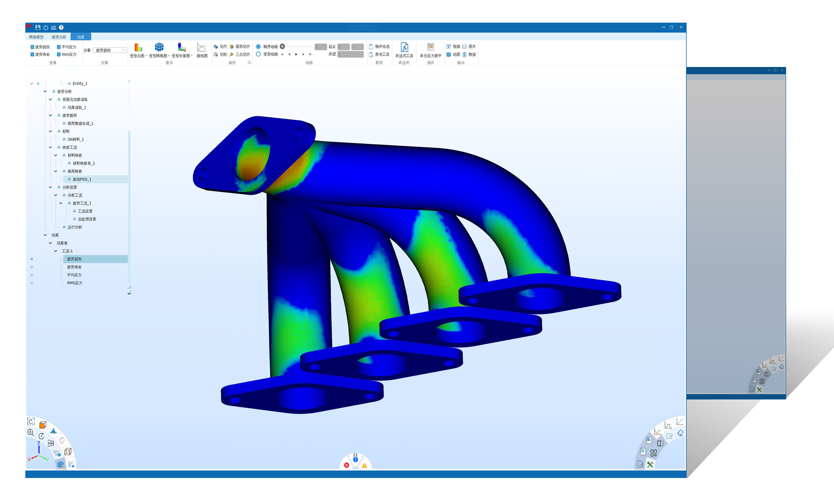834x504 pixels.
Task: Click the animation play button
Action: pos(296,54)
